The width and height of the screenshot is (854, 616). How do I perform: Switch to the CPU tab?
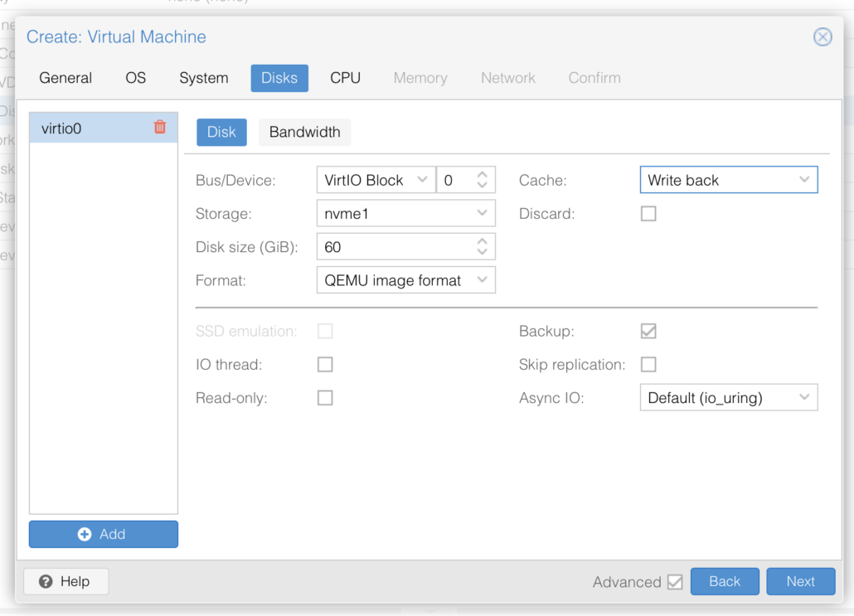[345, 78]
